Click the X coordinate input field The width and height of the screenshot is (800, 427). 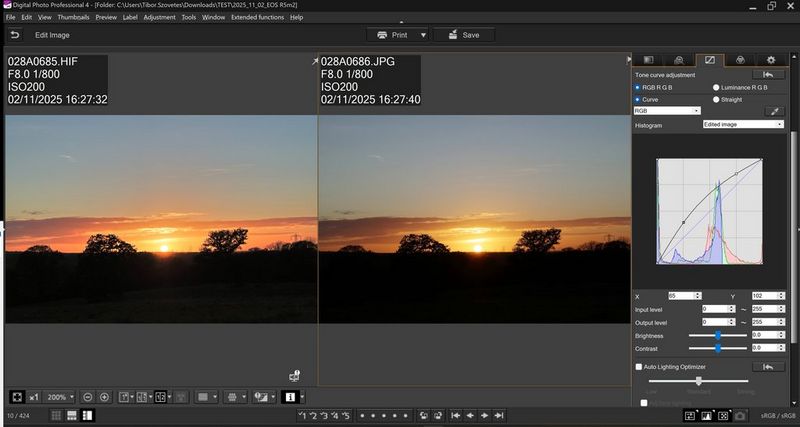(x=685, y=296)
